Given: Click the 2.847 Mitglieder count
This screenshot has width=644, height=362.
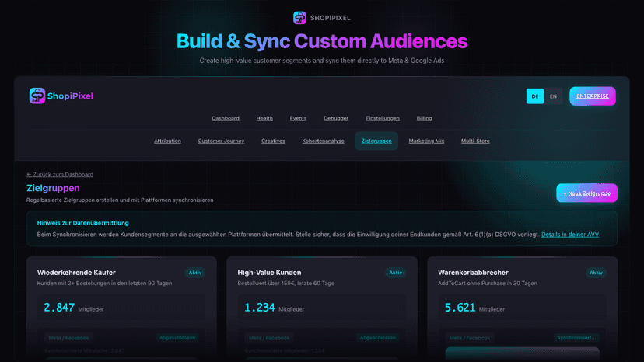Looking at the screenshot, I should 74,308.
